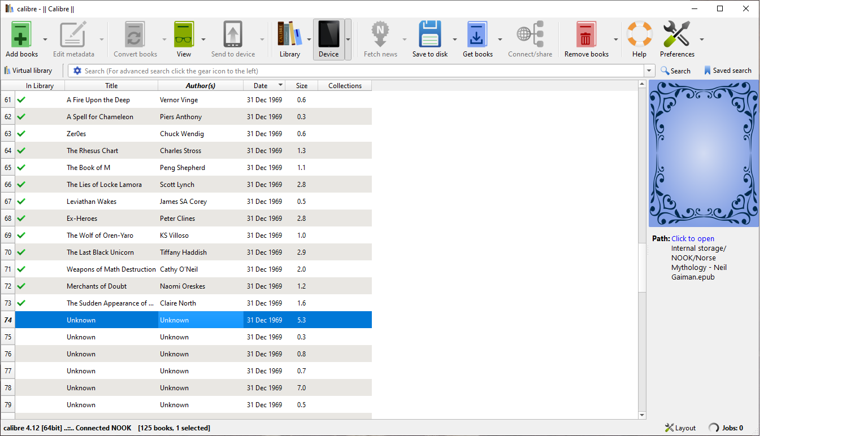
Task: Click the Connect/share icon
Action: [x=530, y=34]
